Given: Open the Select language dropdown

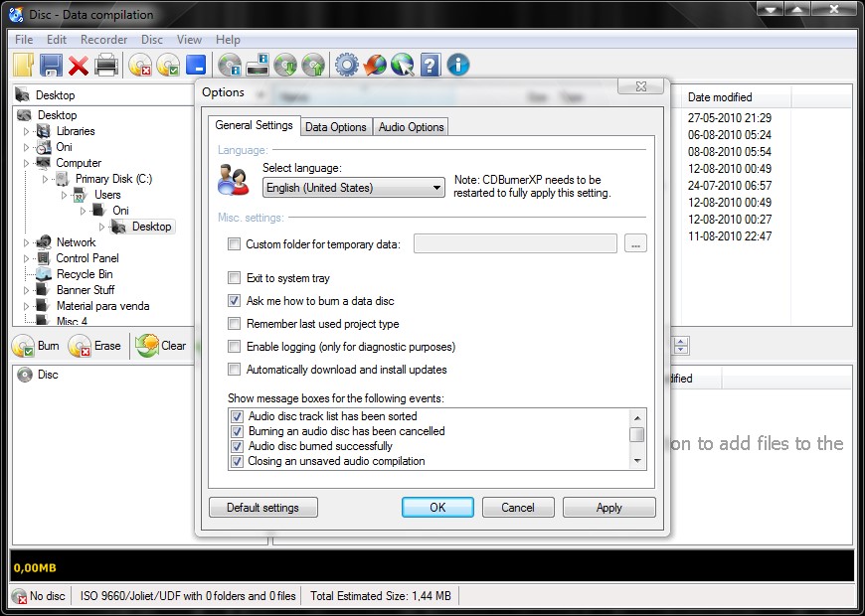Looking at the screenshot, I should [x=353, y=188].
